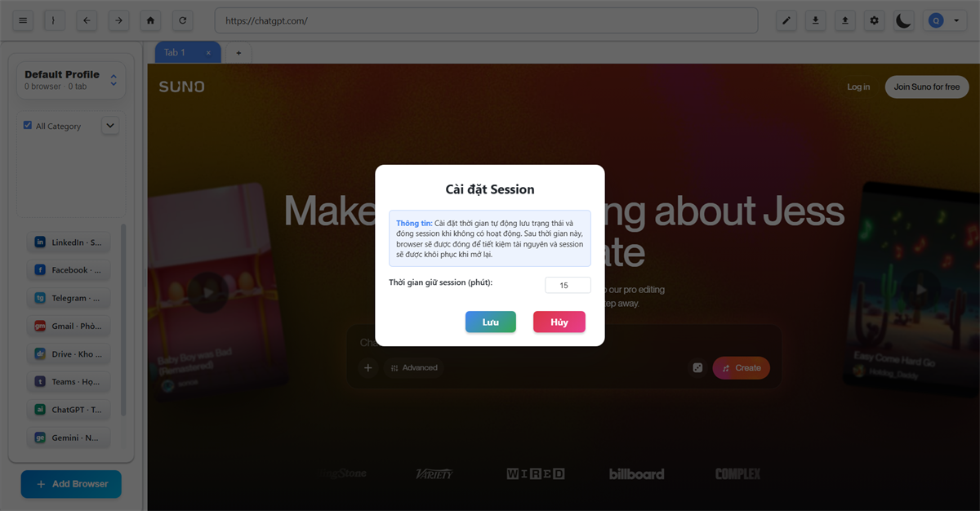Click the billboard logo
This screenshot has width=980, height=511.
tap(636, 473)
